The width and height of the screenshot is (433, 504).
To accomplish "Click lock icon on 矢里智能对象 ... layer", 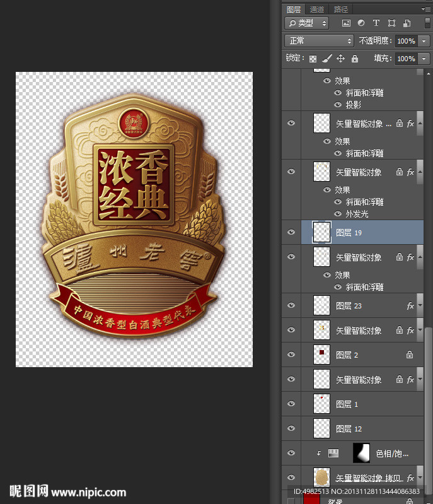I will (399, 123).
